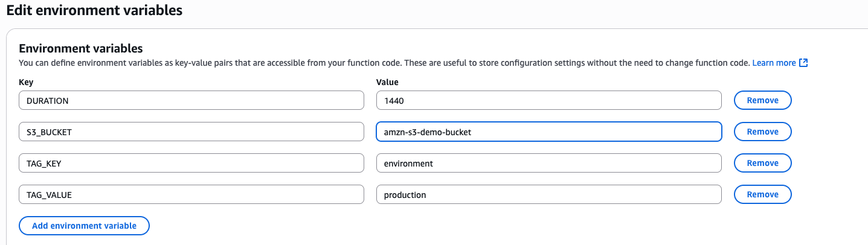Remove the TAG_VALUE environment variable
The image size is (868, 245).
coord(762,194)
